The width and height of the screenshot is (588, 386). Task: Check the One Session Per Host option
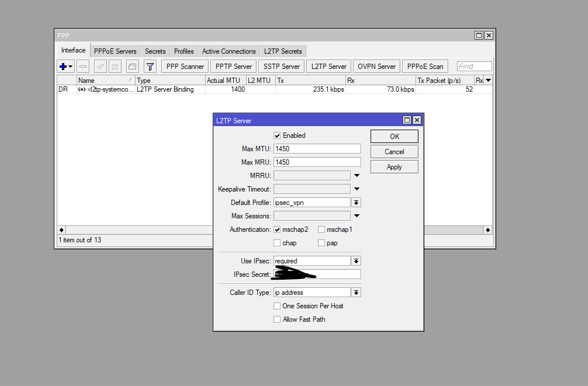click(278, 306)
